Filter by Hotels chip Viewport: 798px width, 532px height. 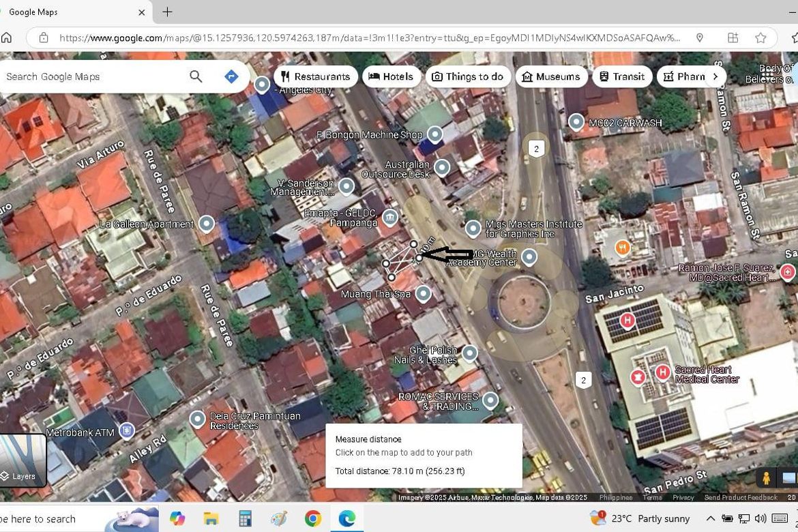click(391, 76)
